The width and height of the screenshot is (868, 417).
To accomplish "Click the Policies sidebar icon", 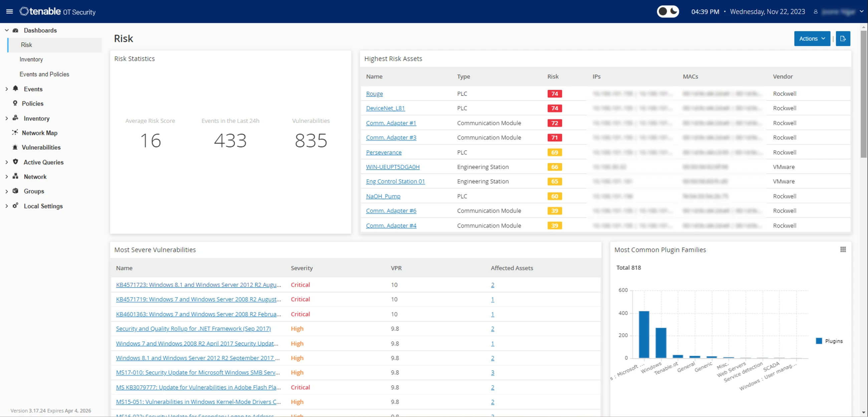I will [x=15, y=103].
